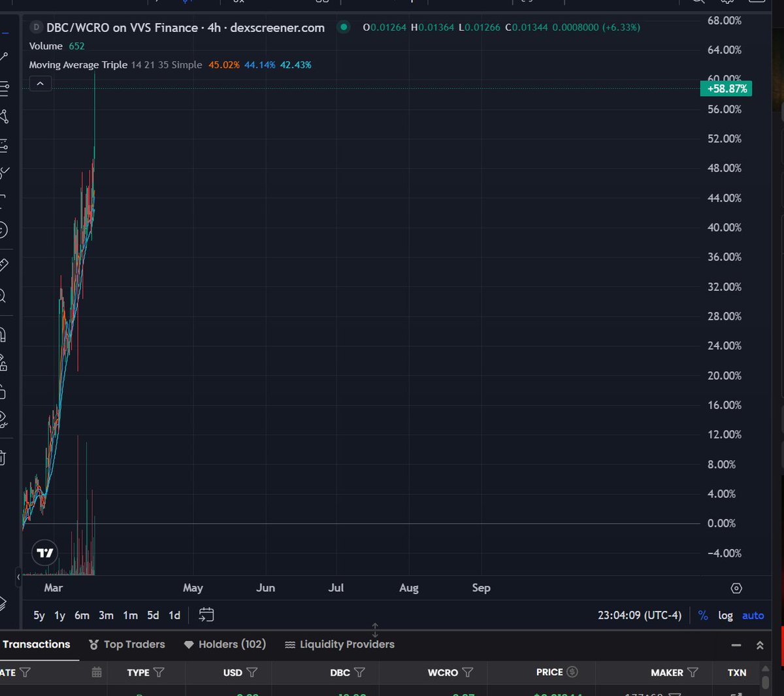The width and height of the screenshot is (784, 696).
Task: Click the 0.00% level on the price axis
Action: pyautogui.click(x=721, y=523)
